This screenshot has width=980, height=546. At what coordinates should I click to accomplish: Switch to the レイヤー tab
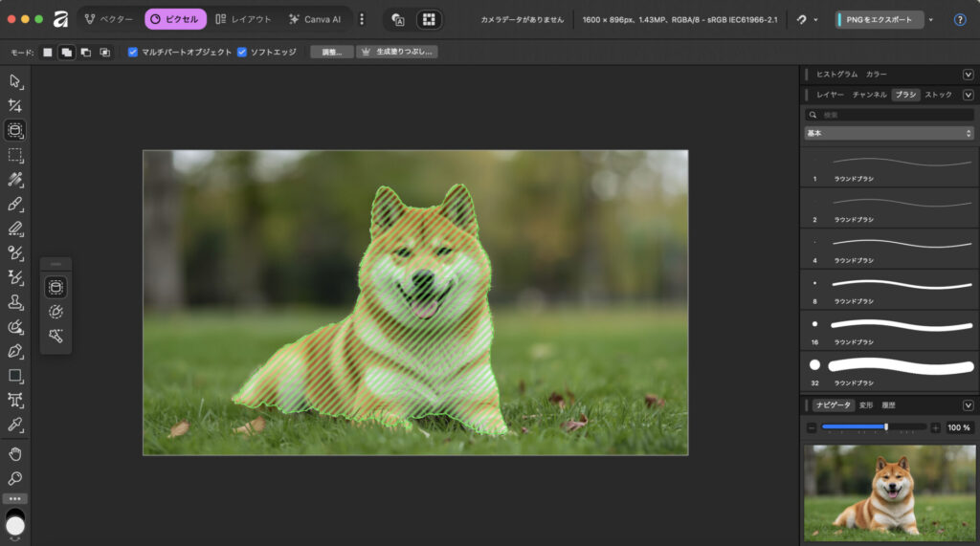pos(830,95)
